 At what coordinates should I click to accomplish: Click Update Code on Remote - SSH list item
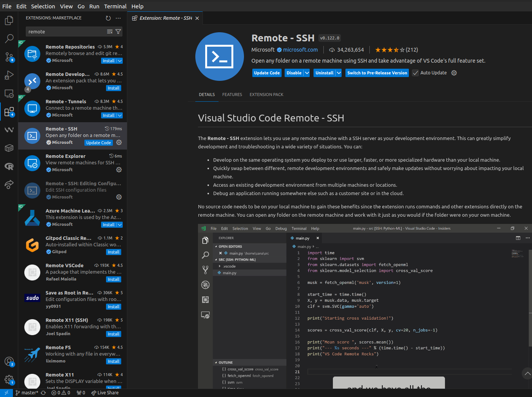click(x=98, y=143)
